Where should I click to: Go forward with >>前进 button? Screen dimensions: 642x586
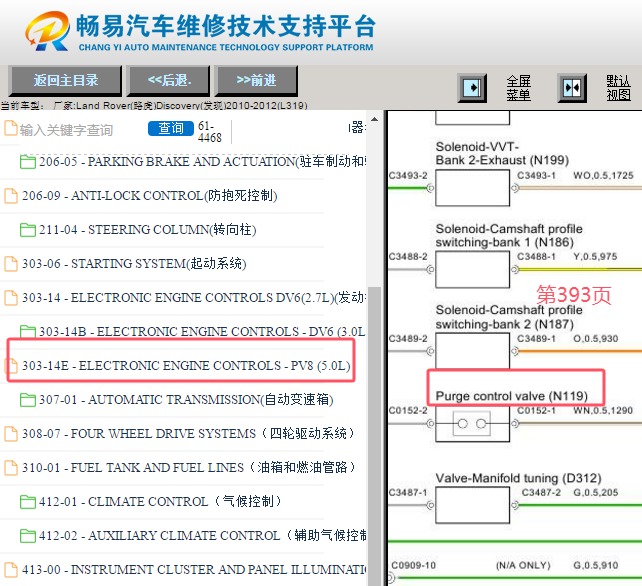[256, 80]
